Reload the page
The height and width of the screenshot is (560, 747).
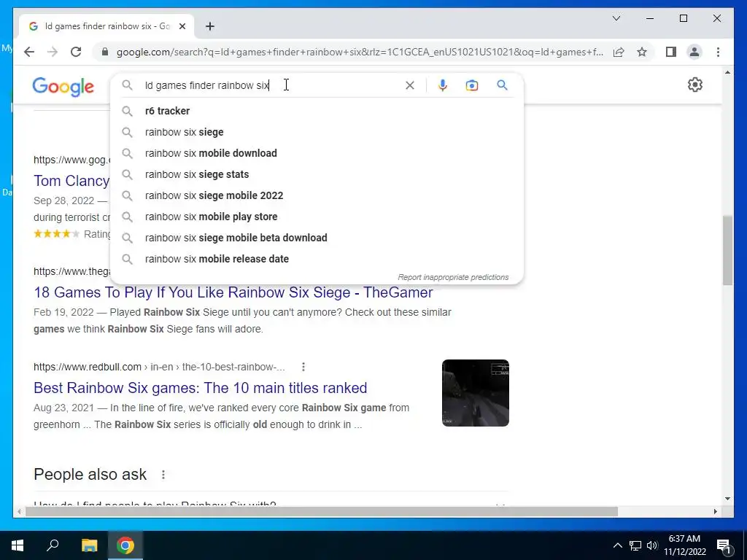pyautogui.click(x=76, y=52)
